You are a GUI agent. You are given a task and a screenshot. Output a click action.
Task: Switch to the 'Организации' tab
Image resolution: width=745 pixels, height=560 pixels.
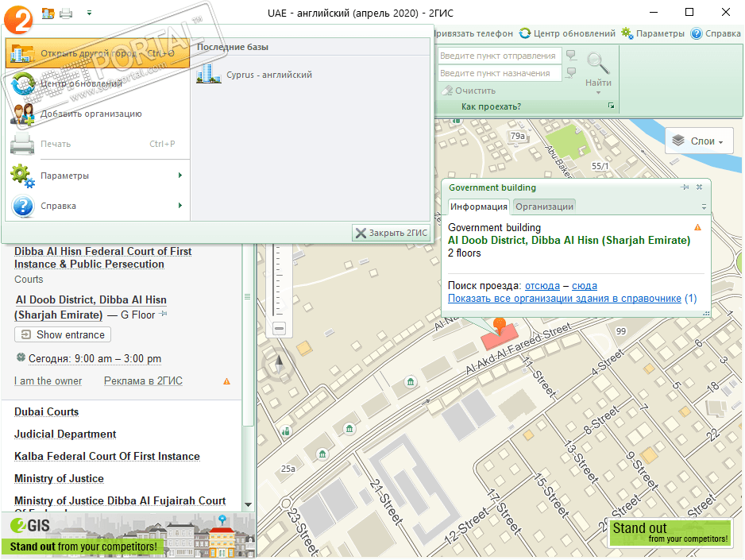pyautogui.click(x=545, y=207)
